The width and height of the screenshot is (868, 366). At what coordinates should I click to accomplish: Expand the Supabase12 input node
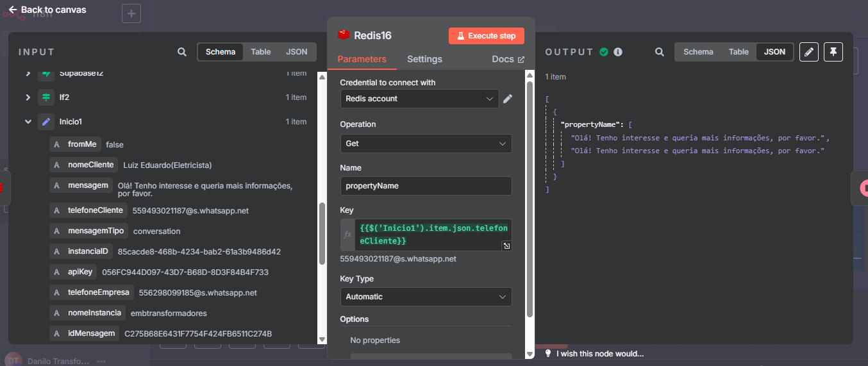28,73
